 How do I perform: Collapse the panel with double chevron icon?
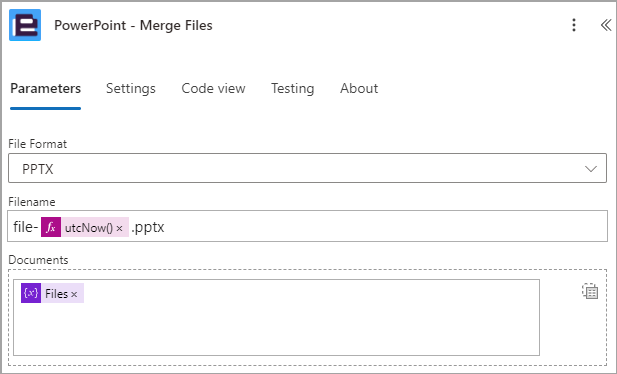point(606,25)
